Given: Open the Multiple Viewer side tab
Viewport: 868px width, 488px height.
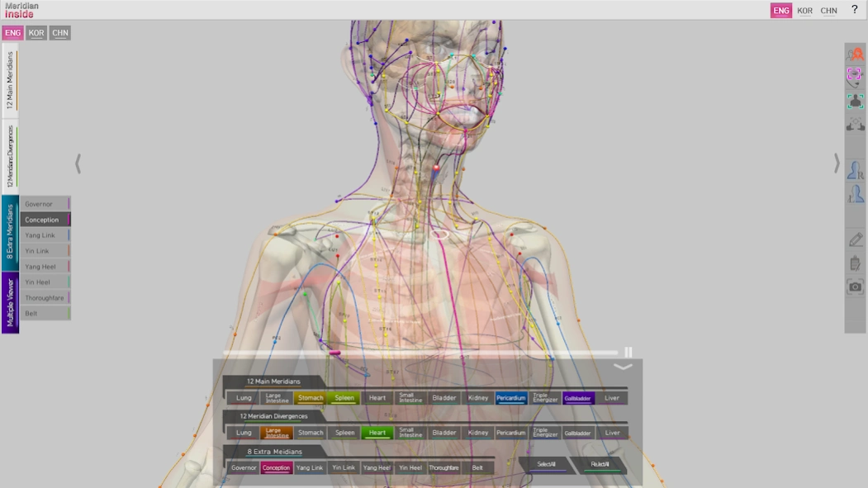Looking at the screenshot, I should click(10, 302).
